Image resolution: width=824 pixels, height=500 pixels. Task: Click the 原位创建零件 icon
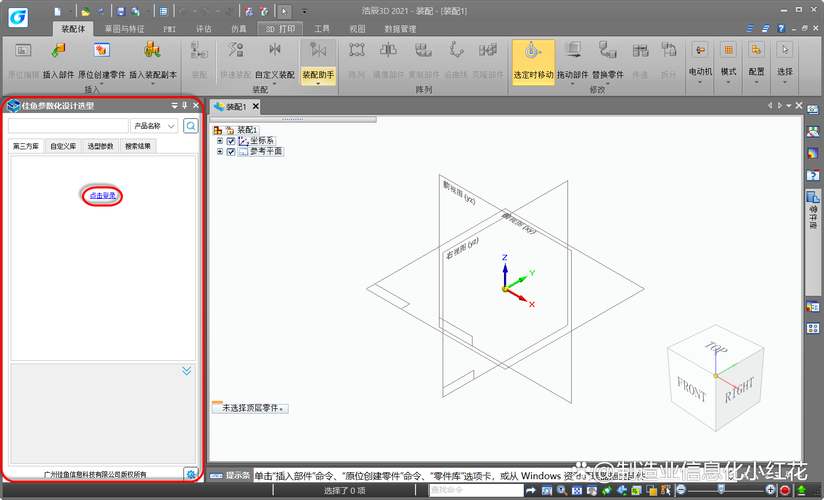pyautogui.click(x=101, y=50)
